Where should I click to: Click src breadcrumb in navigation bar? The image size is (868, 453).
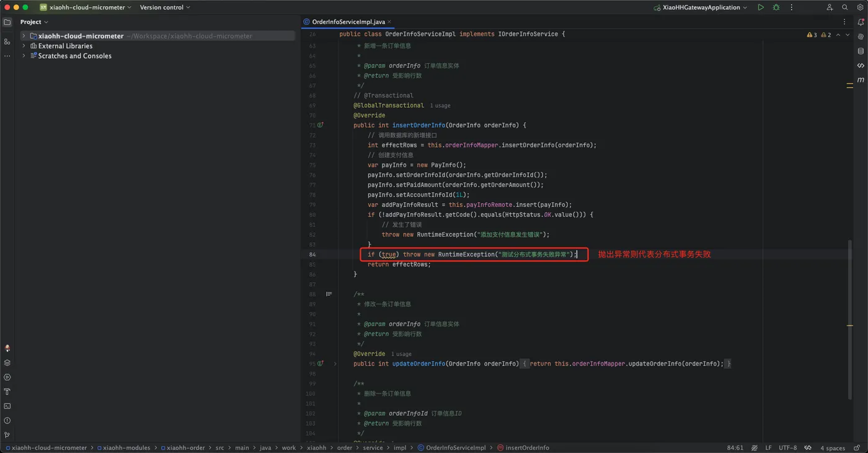pyautogui.click(x=219, y=447)
